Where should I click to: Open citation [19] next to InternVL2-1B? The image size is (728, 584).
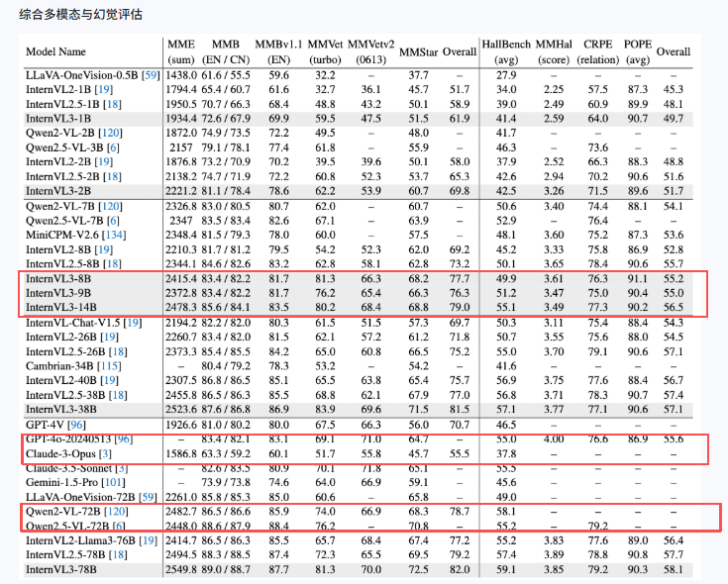104,89
